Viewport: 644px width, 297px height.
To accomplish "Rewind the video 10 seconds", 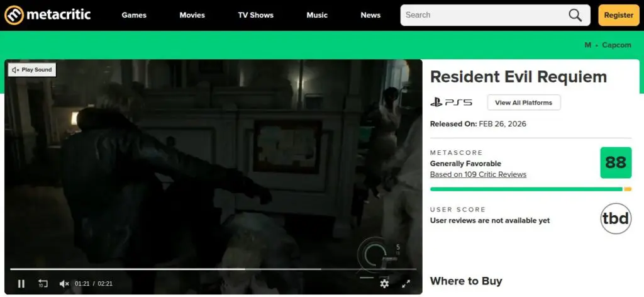I will click(x=43, y=284).
